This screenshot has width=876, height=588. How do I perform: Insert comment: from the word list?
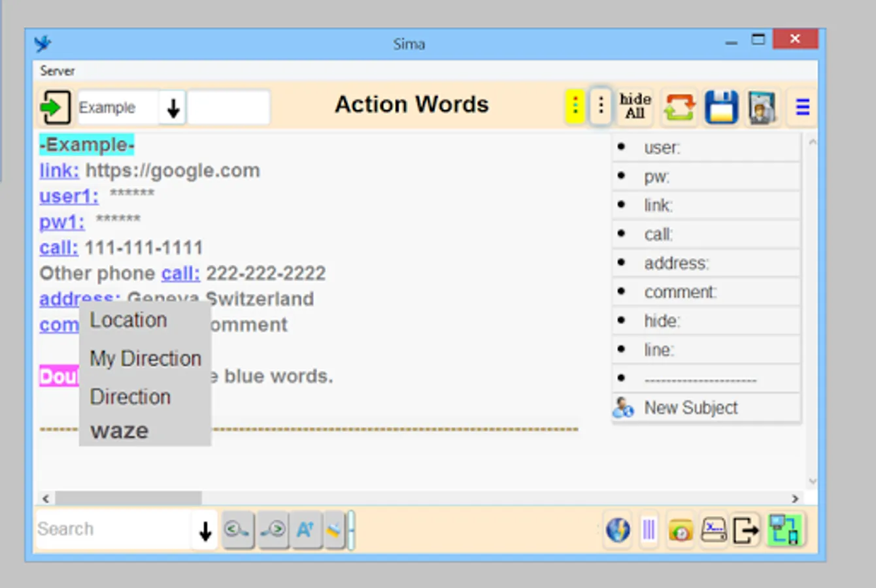click(x=707, y=291)
